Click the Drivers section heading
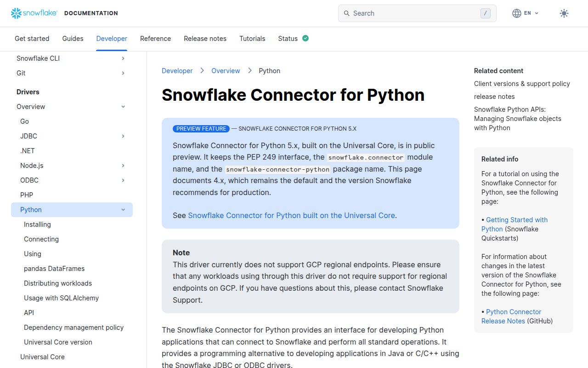 tap(28, 92)
